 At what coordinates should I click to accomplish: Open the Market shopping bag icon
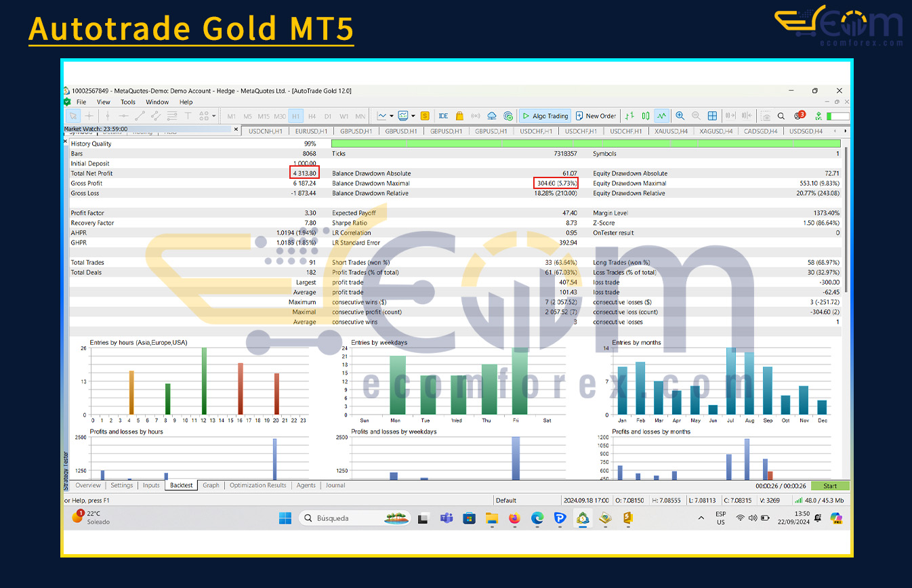459,116
